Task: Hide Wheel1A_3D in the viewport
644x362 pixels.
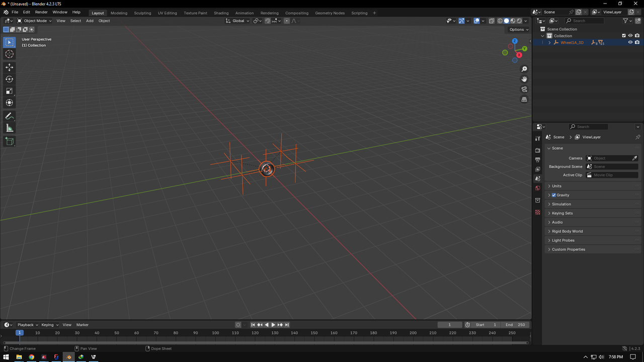Action: [x=630, y=42]
